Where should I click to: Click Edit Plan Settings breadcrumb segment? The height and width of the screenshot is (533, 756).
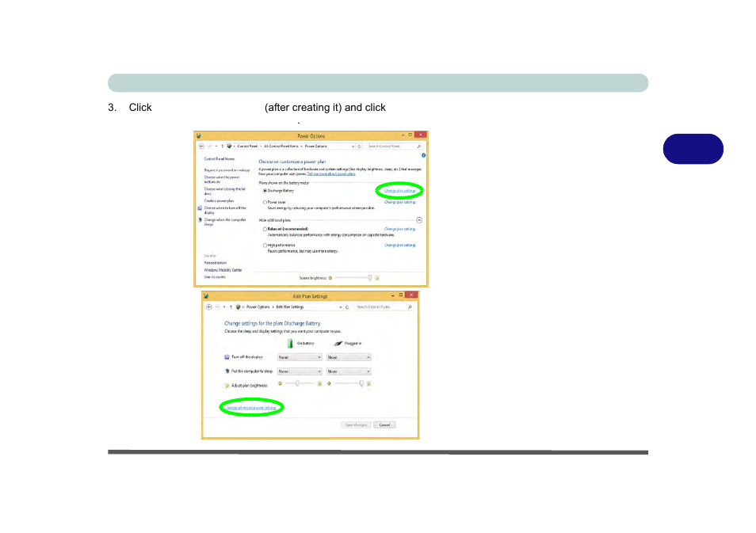[290, 307]
